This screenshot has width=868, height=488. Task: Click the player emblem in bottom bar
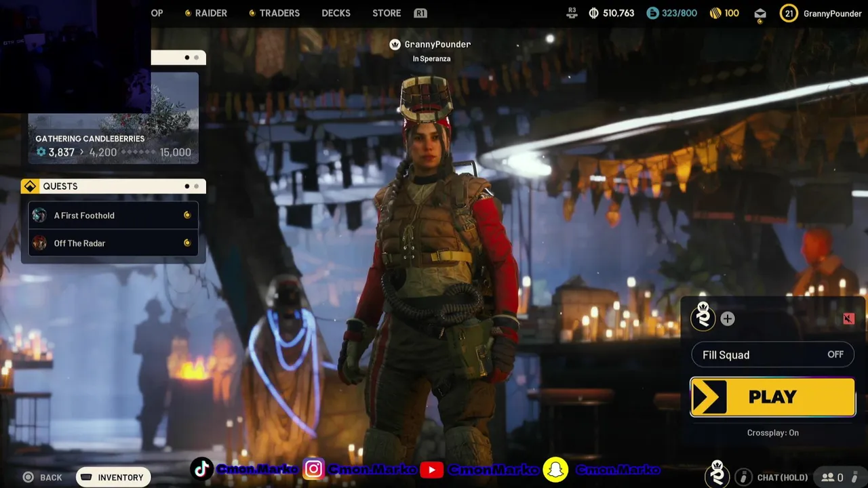click(717, 474)
